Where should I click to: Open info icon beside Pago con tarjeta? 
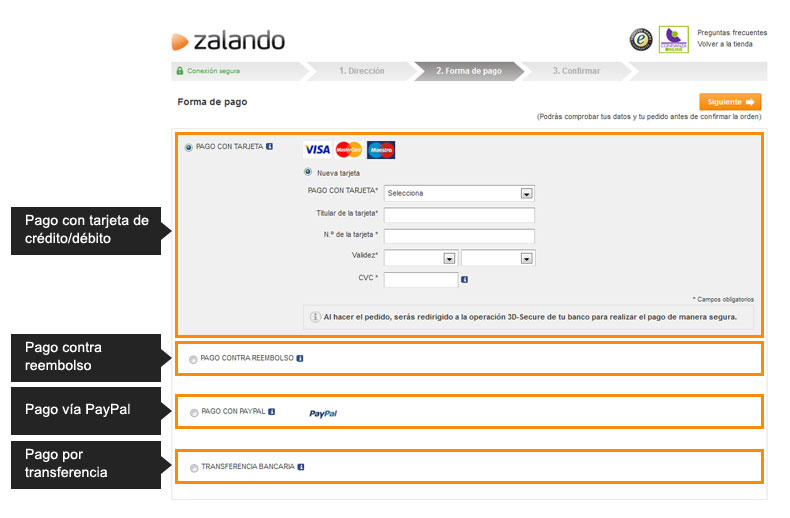pyautogui.click(x=270, y=147)
